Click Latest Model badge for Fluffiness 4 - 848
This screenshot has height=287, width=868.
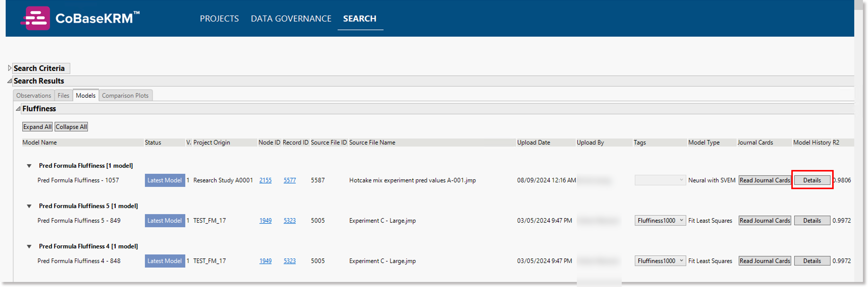165,261
